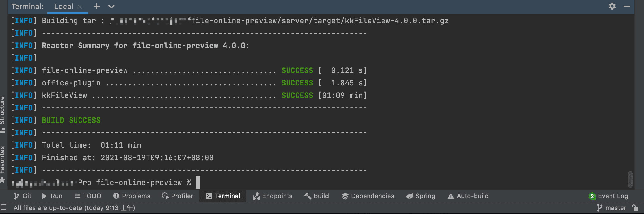
Task: Select the Terminal tool window tab
Action: click(223, 196)
